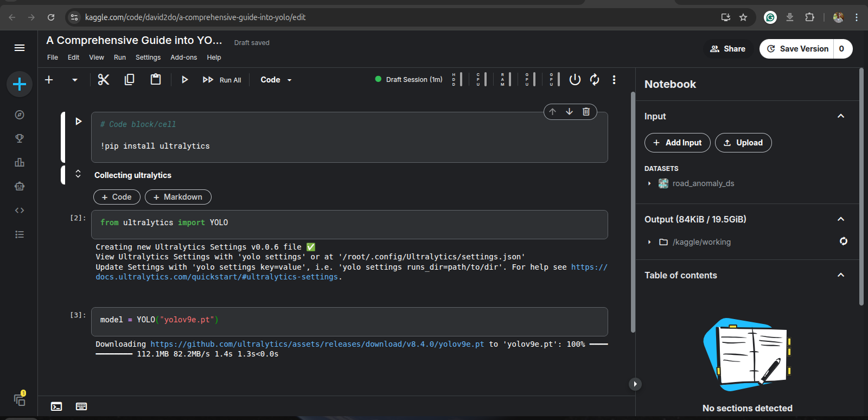The height and width of the screenshot is (420, 868).
Task: Click the Add Input button
Action: (677, 143)
